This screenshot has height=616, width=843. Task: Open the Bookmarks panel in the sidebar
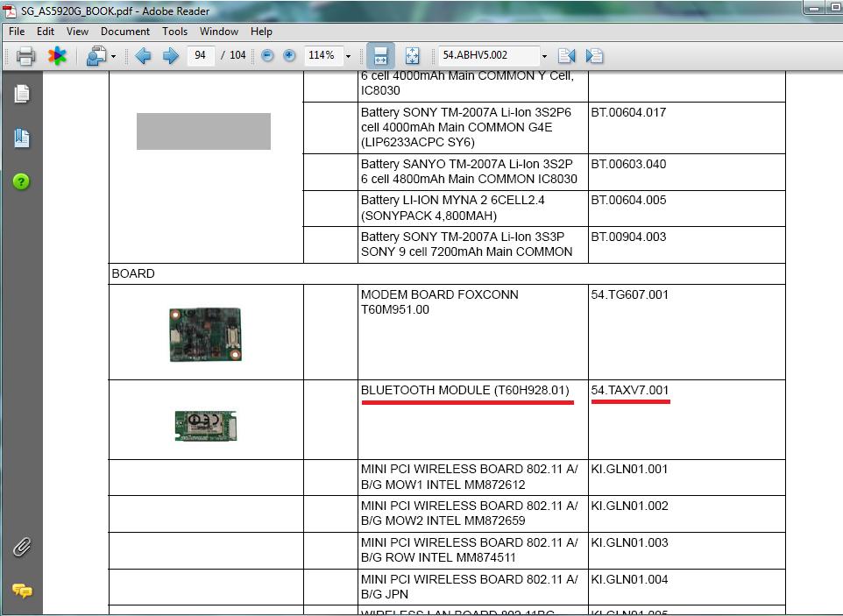click(x=22, y=138)
